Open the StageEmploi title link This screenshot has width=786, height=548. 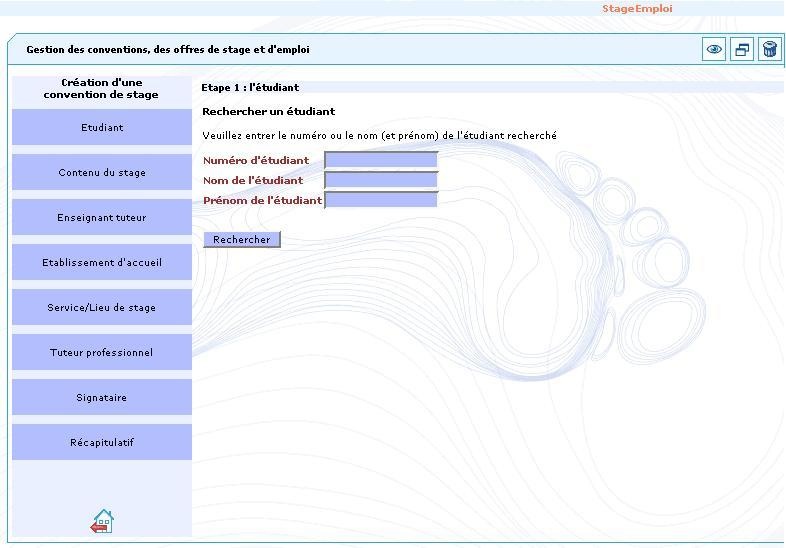tap(636, 9)
